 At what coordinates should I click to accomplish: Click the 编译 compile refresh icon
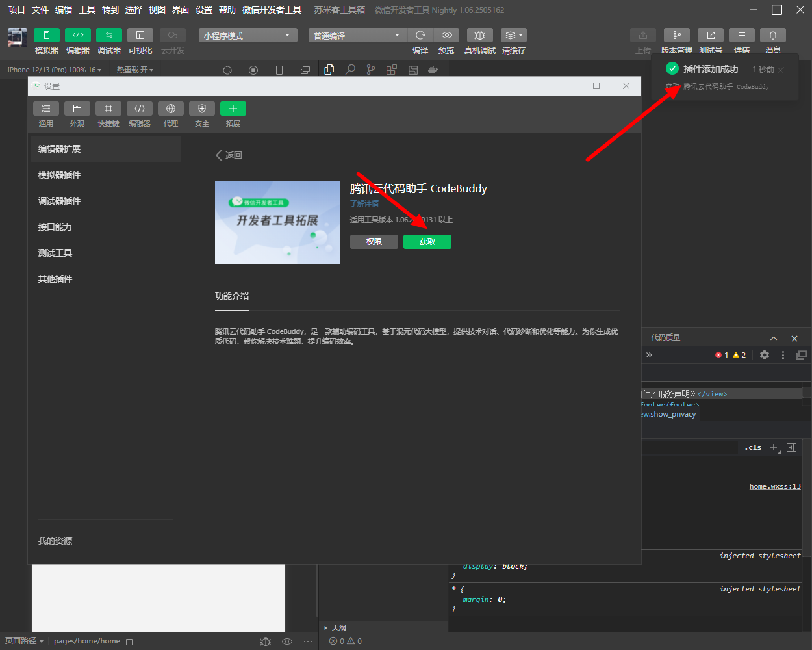(420, 35)
